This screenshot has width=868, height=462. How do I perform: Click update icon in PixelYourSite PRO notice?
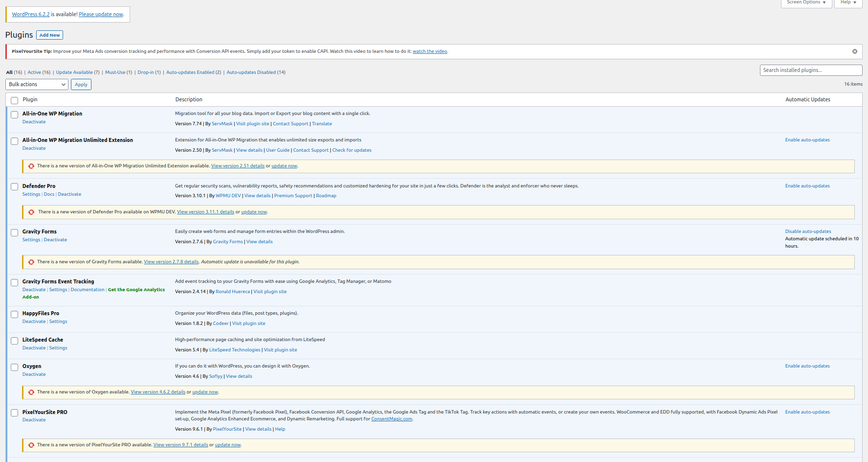(x=31, y=445)
